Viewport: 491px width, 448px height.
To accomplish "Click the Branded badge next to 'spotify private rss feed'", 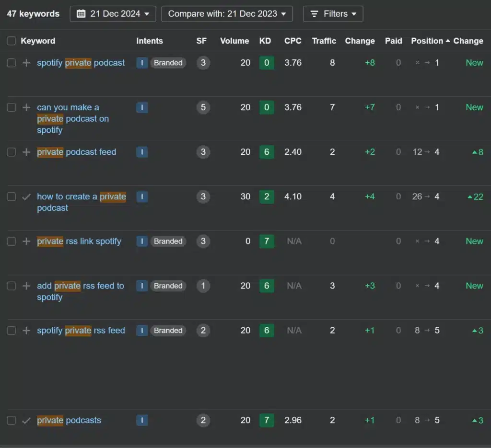I will point(168,330).
